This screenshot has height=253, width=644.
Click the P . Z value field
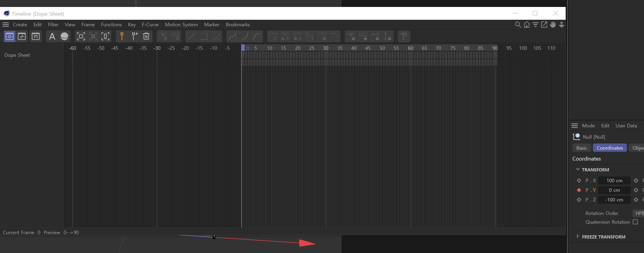(x=614, y=200)
